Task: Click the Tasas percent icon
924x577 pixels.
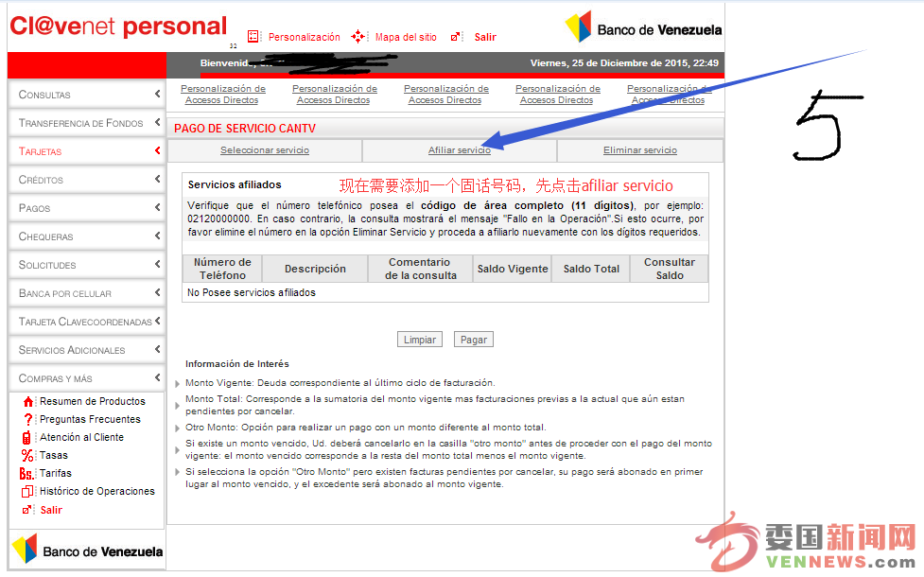Action: point(27,456)
